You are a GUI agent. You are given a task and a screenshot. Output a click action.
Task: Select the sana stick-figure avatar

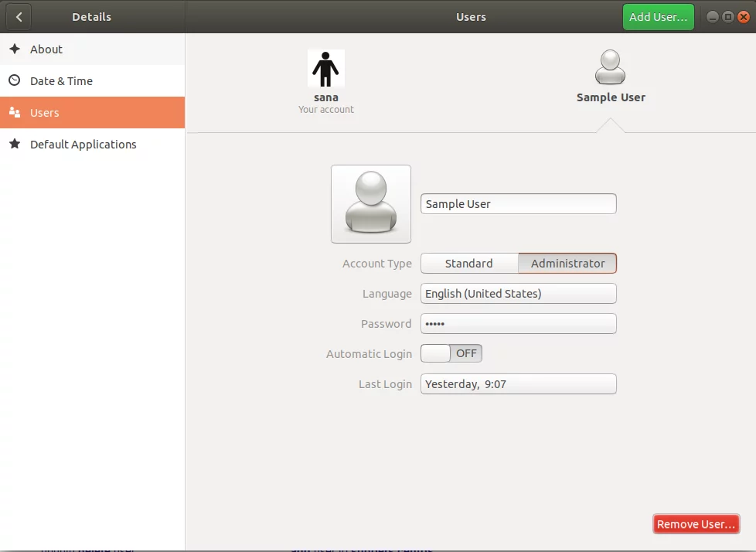[x=326, y=69]
